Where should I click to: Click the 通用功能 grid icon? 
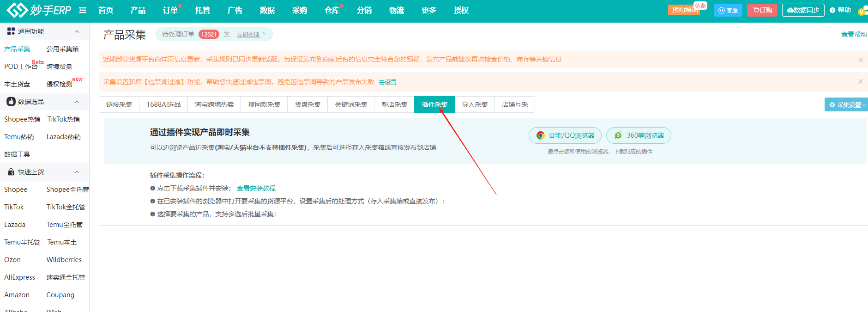[11, 31]
